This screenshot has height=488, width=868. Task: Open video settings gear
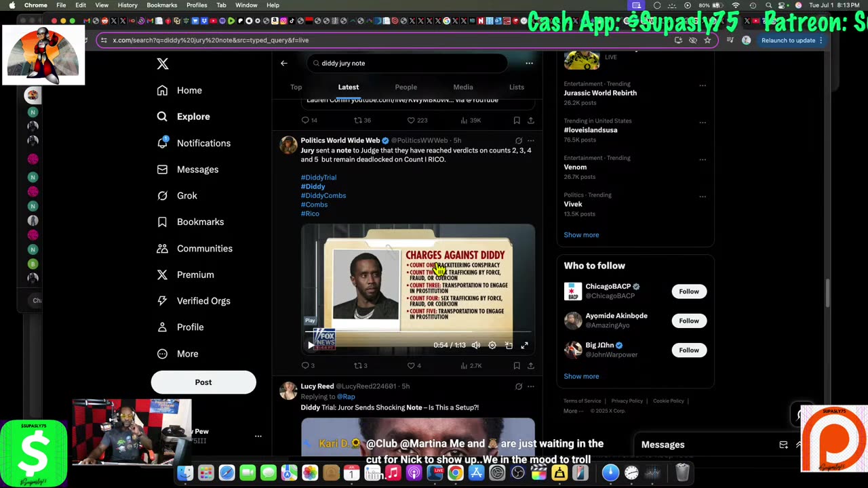pos(492,345)
